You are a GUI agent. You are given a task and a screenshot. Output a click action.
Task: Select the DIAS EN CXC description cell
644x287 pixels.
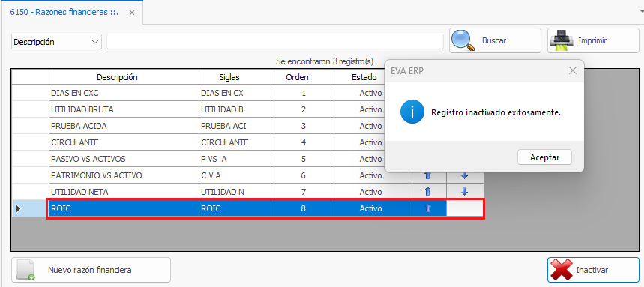point(124,93)
